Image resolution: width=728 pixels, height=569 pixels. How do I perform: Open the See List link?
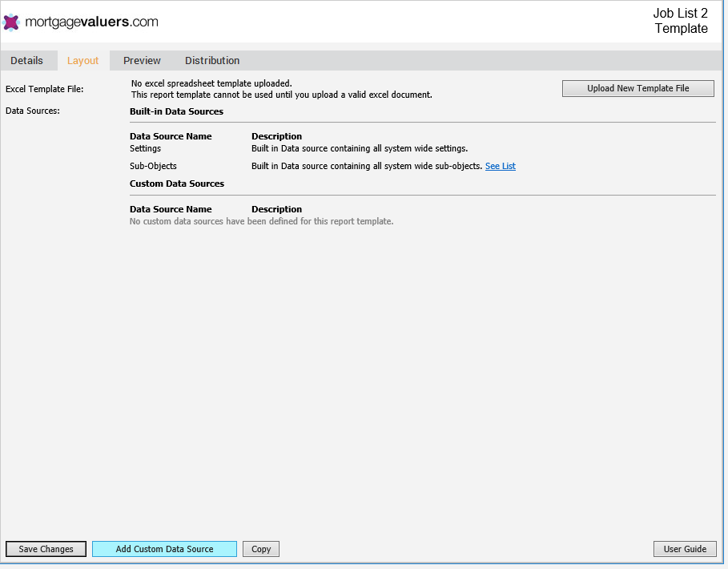(x=501, y=166)
